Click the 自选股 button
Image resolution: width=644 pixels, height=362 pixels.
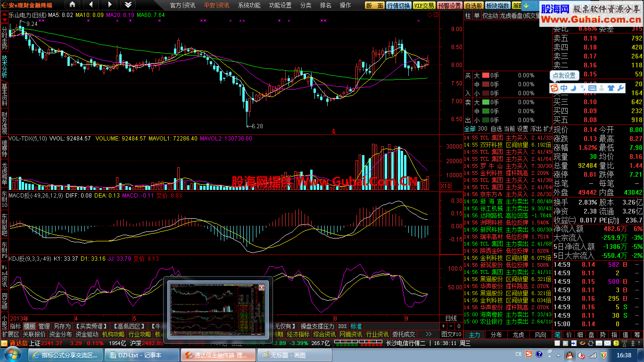coord(473,6)
